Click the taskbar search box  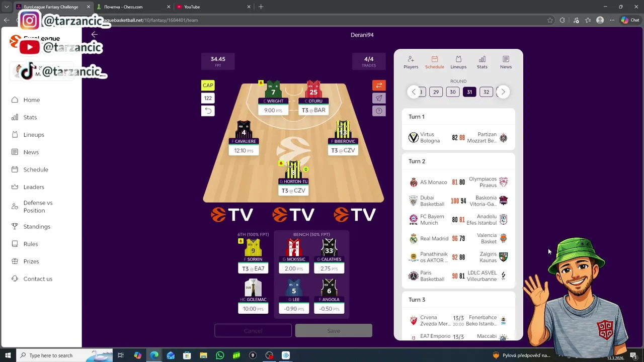[64, 355]
